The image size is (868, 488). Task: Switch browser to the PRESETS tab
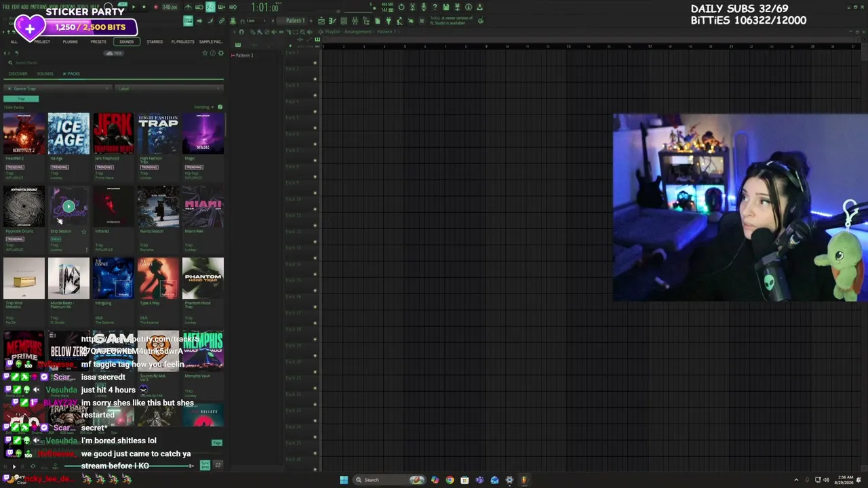tap(98, 42)
